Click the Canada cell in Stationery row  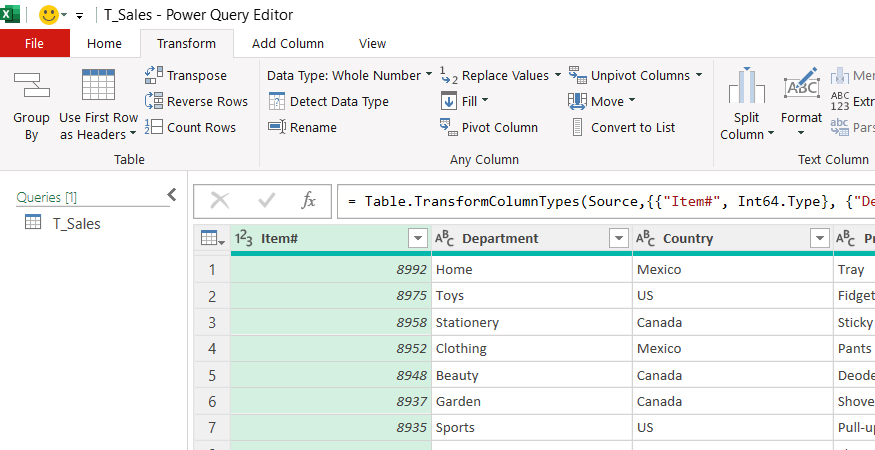tap(733, 323)
